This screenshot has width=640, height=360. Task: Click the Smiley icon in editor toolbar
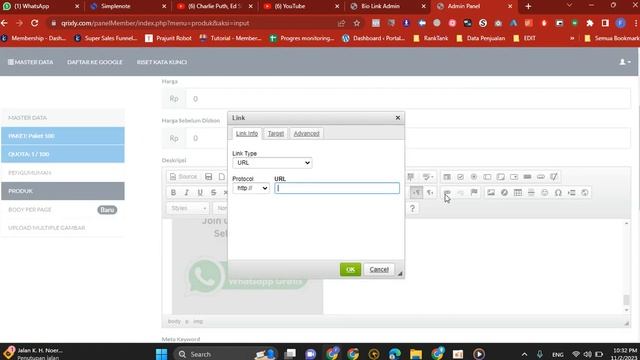(544, 193)
